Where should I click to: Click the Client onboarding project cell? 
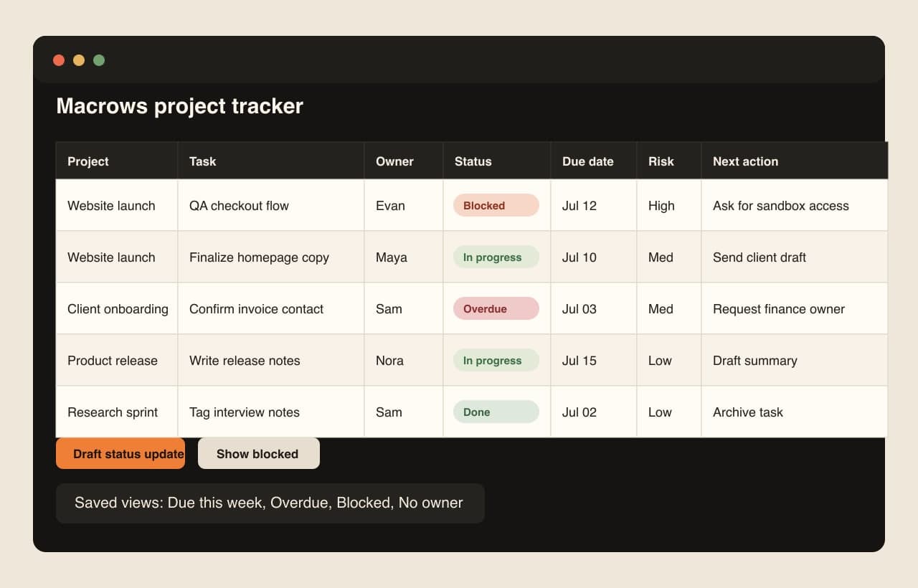coord(117,308)
